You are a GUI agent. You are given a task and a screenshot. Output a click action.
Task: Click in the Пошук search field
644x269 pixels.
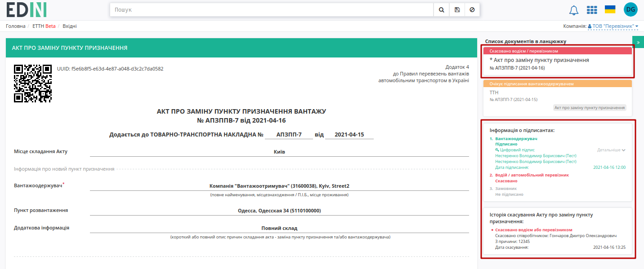272,9
